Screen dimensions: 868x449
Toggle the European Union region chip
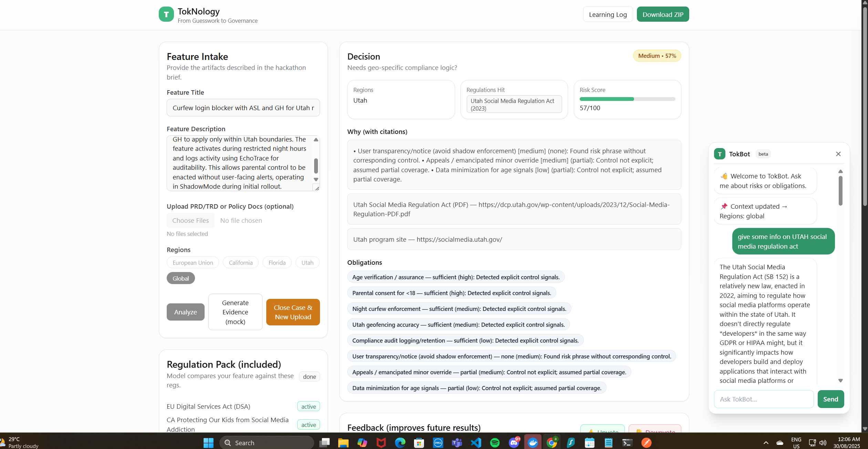[x=193, y=263]
